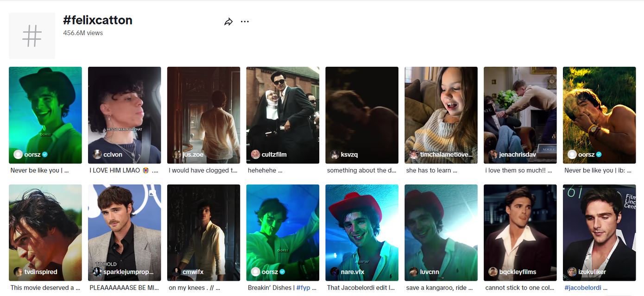Open the three-dot more options menu
Screen dimensions: 644x296
point(245,22)
